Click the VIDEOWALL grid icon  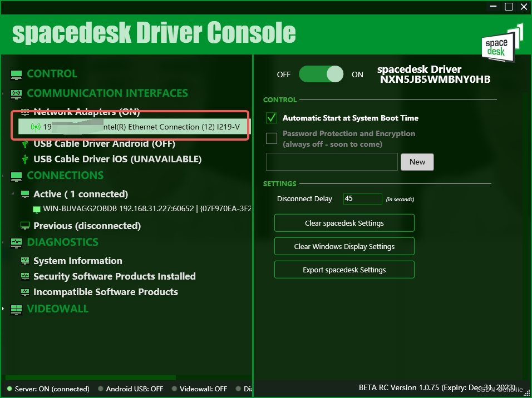pos(16,310)
